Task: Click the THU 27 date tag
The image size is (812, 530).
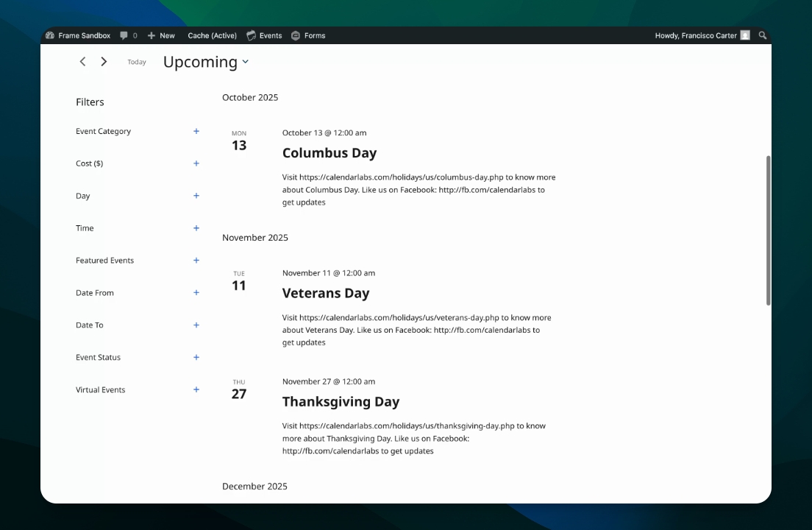Action: (239, 389)
